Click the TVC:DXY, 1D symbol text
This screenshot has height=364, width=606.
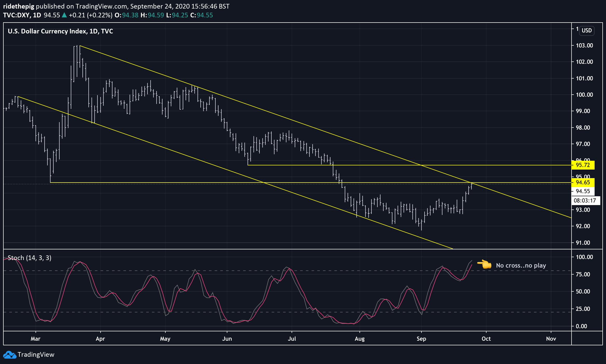point(22,15)
